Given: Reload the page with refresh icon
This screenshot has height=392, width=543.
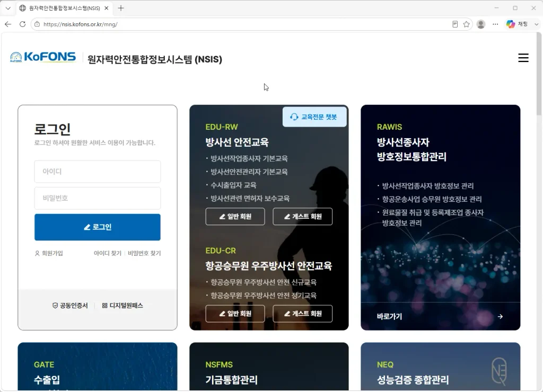Looking at the screenshot, I should [x=22, y=24].
